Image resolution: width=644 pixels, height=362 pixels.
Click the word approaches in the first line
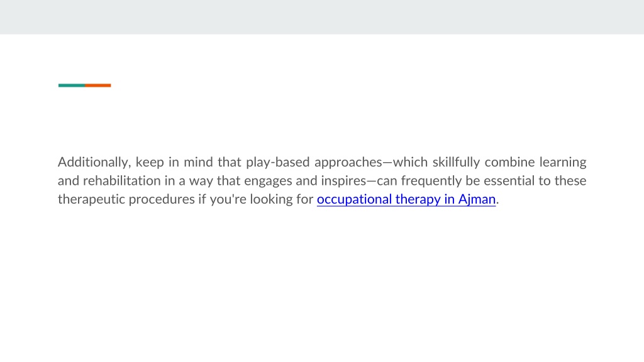(348, 162)
